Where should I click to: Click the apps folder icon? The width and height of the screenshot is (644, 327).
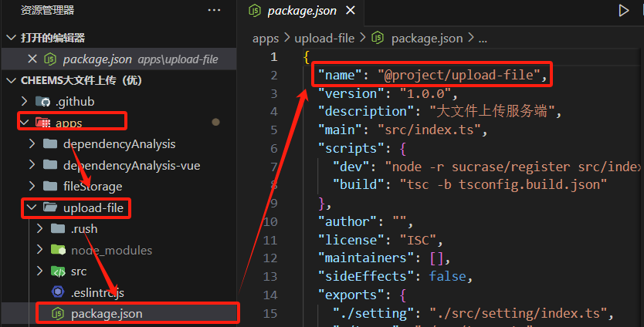click(42, 123)
